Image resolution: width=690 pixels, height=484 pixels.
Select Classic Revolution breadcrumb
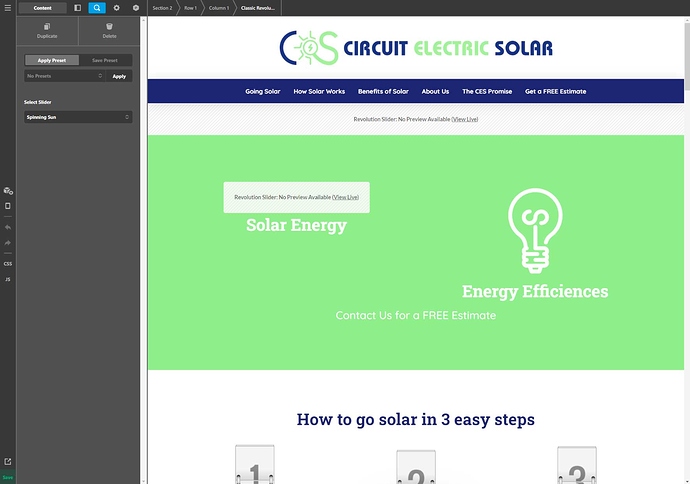coord(258,8)
